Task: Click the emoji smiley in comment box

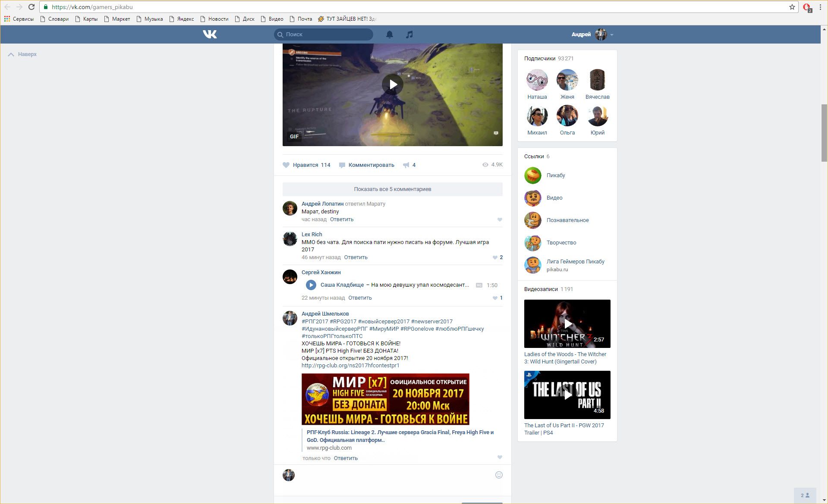Action: [499, 475]
